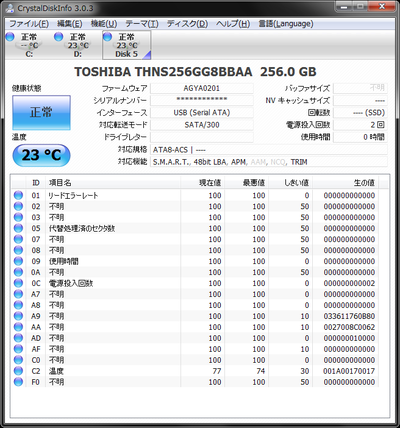Click the CrystalDiskInfo title bar icon
400x428 pixels.
(x=10, y=8)
